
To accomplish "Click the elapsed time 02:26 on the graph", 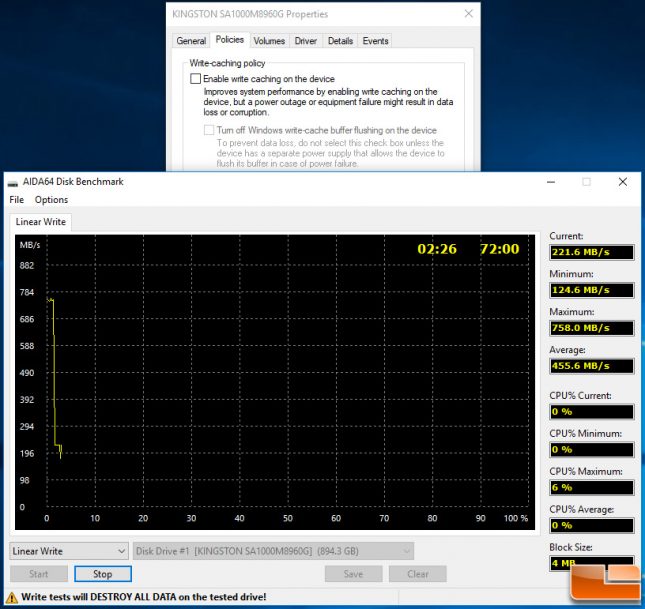I will (x=437, y=249).
